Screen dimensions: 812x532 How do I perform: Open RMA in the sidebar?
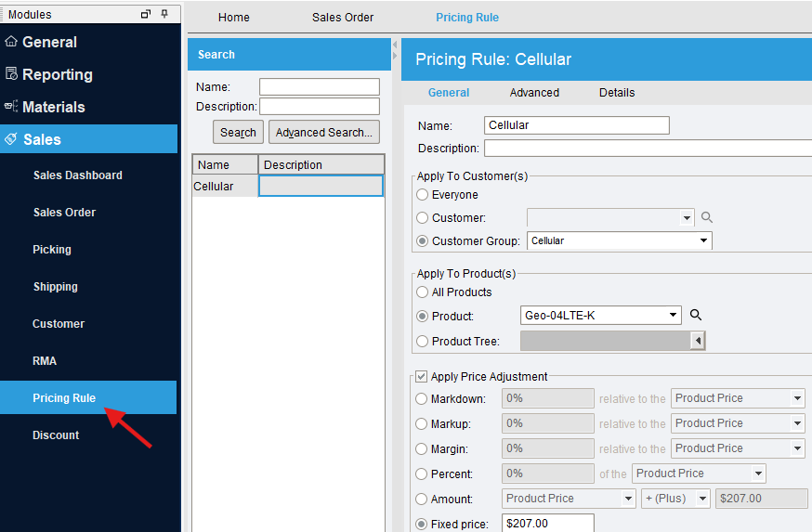click(x=45, y=361)
